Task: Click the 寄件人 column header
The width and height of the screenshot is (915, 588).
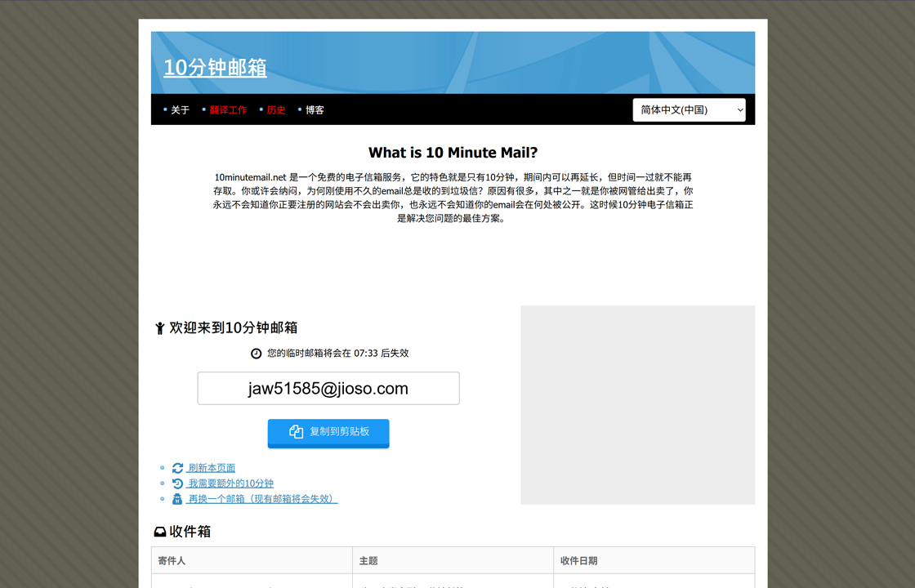Action: pyautogui.click(x=252, y=560)
